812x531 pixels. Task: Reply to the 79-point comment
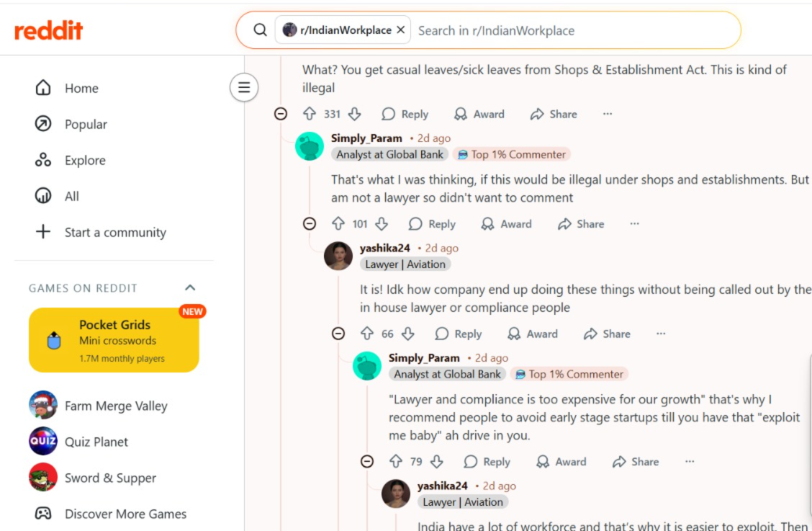pyautogui.click(x=487, y=462)
